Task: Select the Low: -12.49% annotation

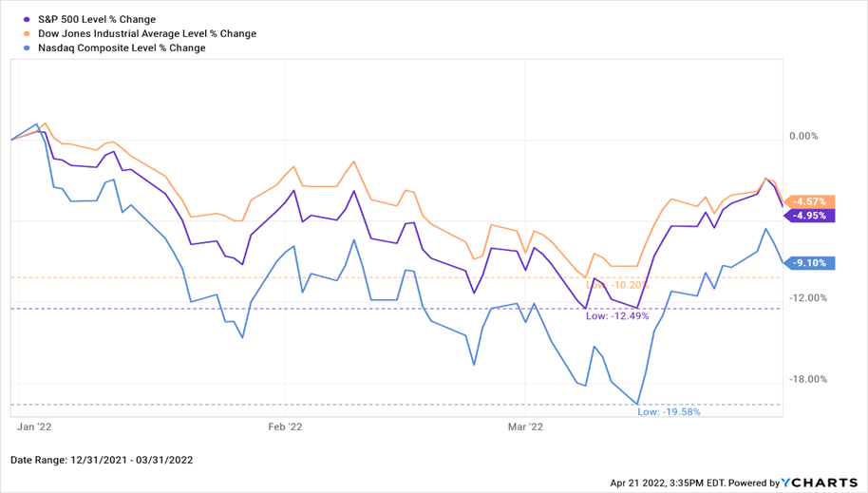Action: click(617, 315)
